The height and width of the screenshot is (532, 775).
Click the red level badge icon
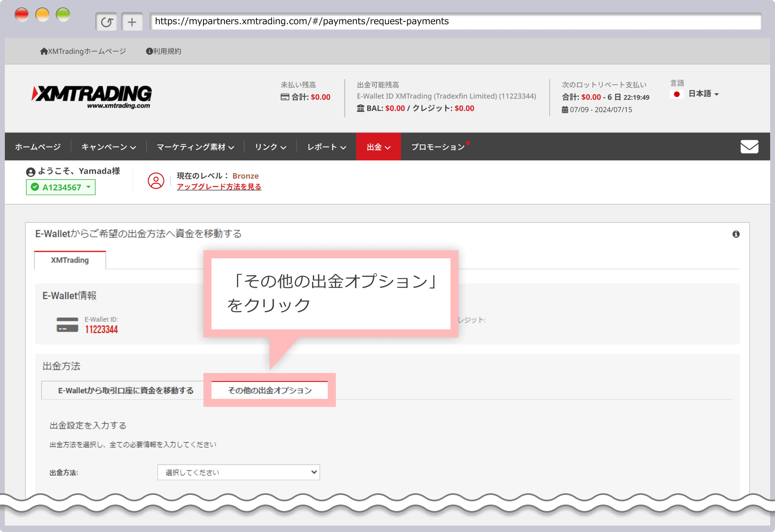click(x=156, y=181)
